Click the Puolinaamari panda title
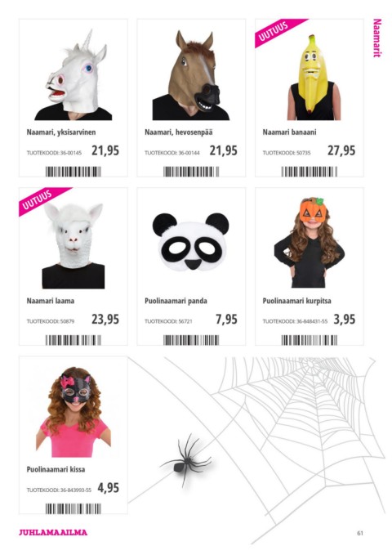Viewport: 392px width, 555px height. pyautogui.click(x=176, y=301)
